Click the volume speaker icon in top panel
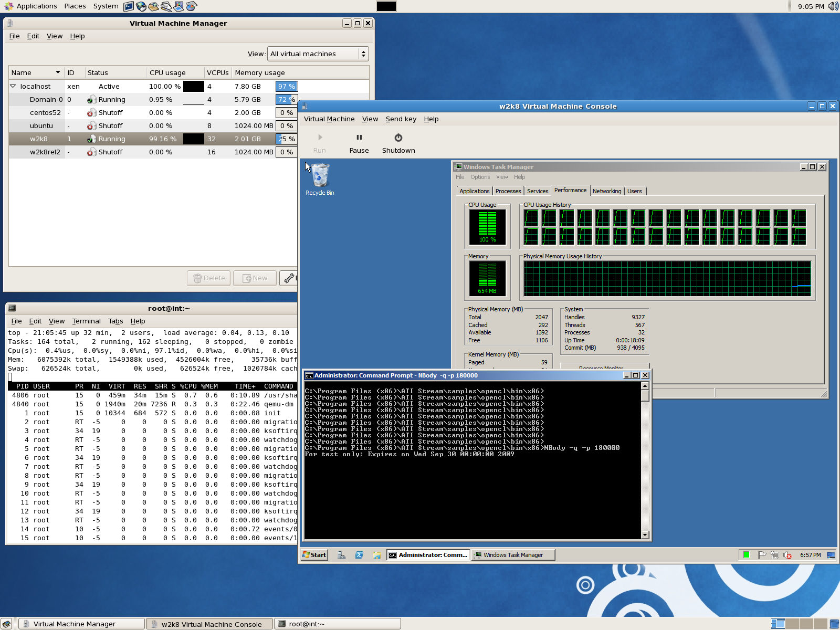Image resolution: width=840 pixels, height=630 pixels. click(x=833, y=6)
